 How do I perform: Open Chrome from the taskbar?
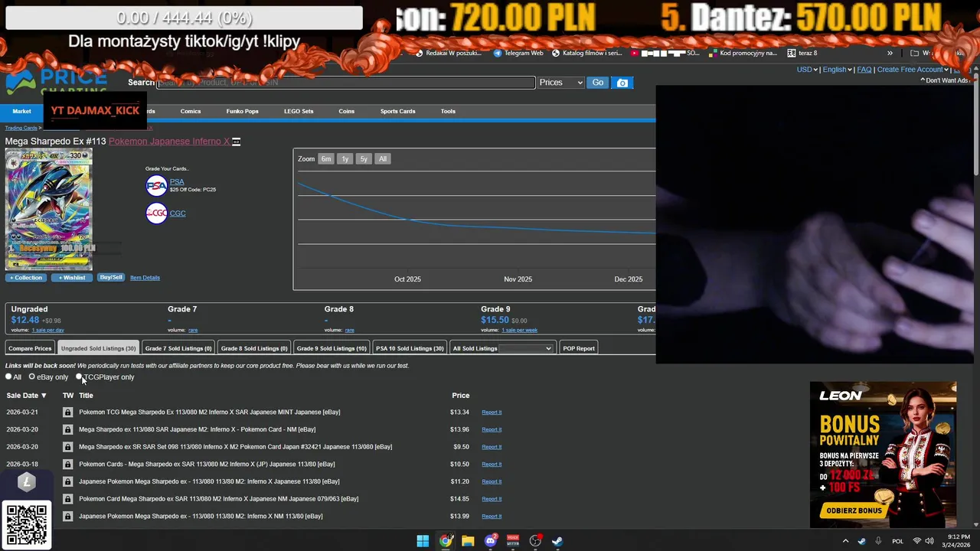446,541
